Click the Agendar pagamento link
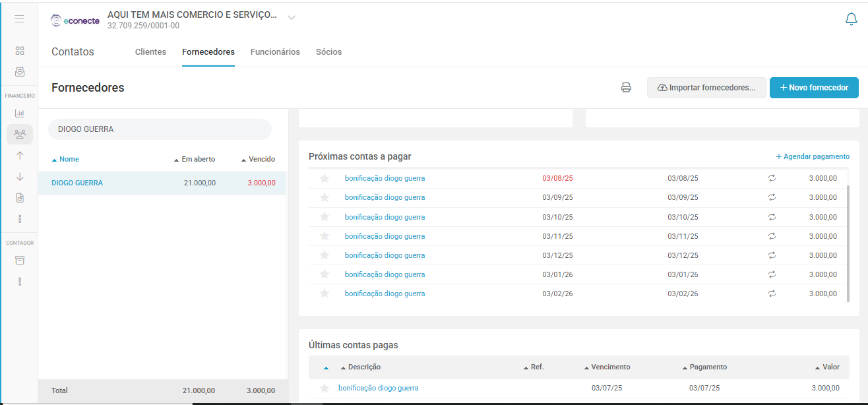Image resolution: width=868 pixels, height=405 pixels. click(813, 156)
